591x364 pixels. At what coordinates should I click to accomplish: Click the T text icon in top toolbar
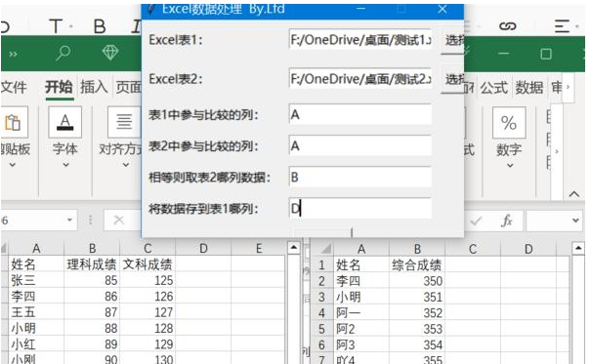pyautogui.click(x=56, y=26)
